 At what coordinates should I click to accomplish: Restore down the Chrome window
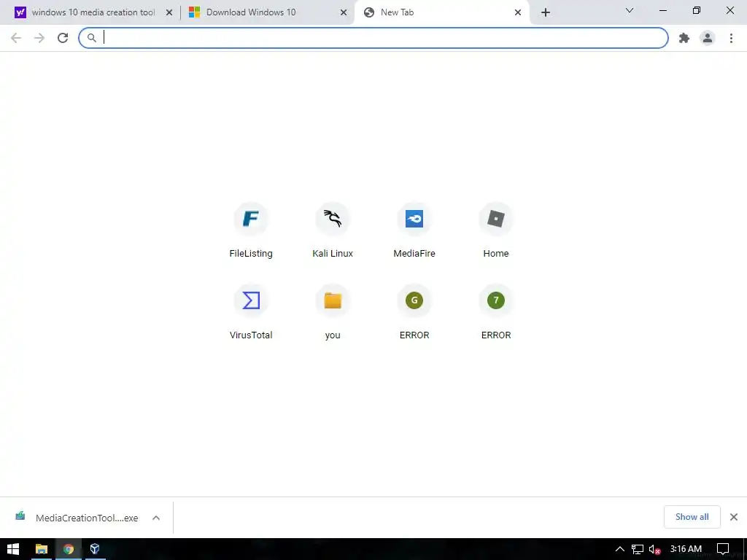click(x=697, y=10)
